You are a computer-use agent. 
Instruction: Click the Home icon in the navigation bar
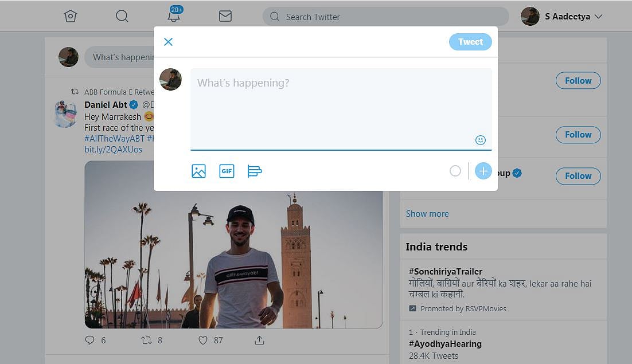tap(70, 16)
